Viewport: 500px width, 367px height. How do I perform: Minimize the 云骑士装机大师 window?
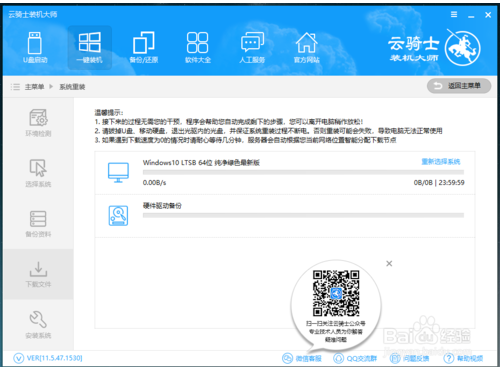pos(471,15)
